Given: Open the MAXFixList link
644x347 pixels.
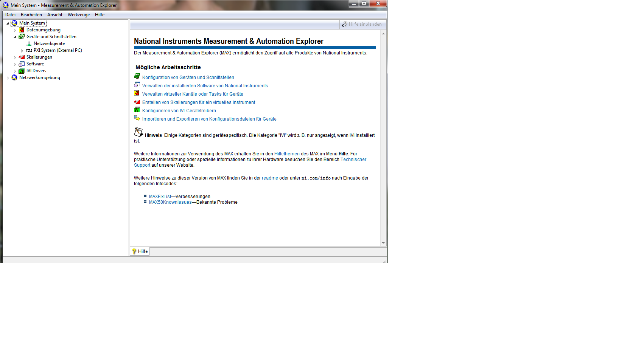Looking at the screenshot, I should pyautogui.click(x=160, y=197).
